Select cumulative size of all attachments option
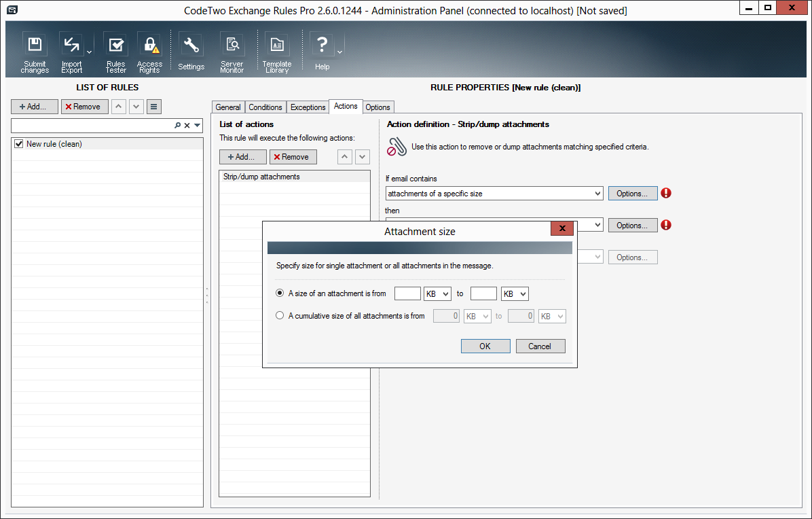This screenshot has width=812, height=519. pyautogui.click(x=280, y=316)
